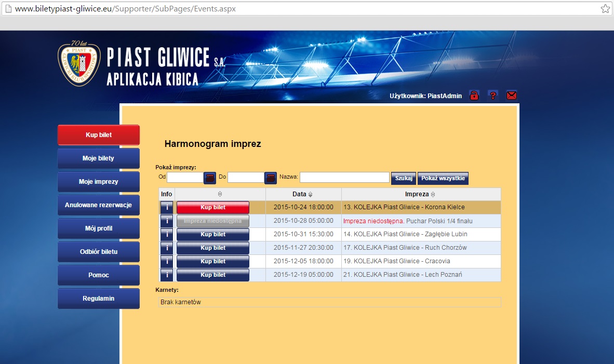The image size is (614, 364).
Task: Click the red envelope mail icon
Action: [512, 96]
